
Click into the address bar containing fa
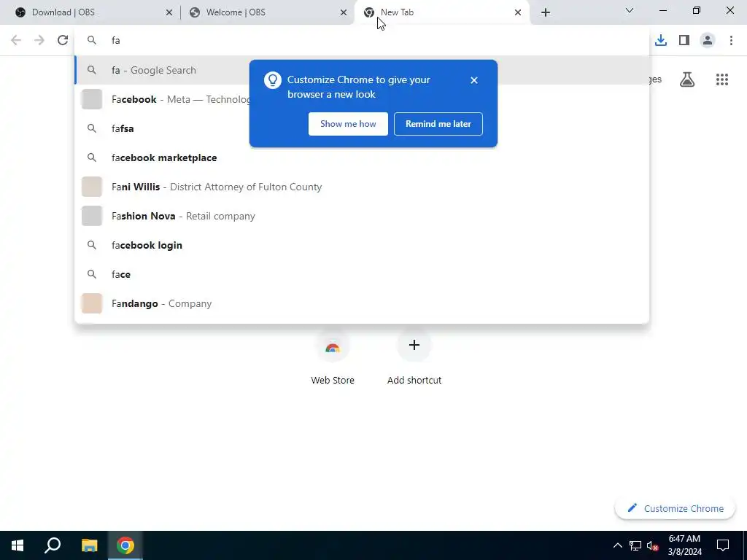pyautogui.click(x=362, y=41)
